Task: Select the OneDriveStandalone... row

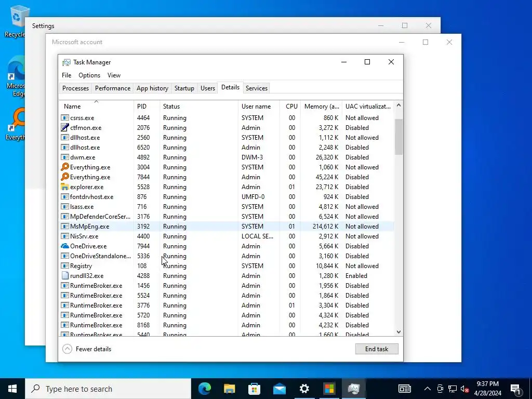Action: (x=227, y=256)
